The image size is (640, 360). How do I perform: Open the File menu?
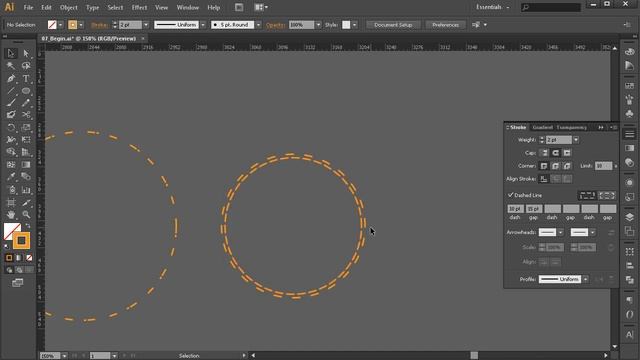click(x=28, y=7)
